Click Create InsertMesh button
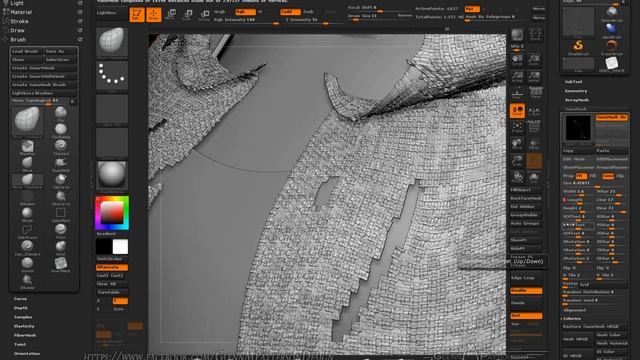This screenshot has width=640, height=360. (x=44, y=68)
